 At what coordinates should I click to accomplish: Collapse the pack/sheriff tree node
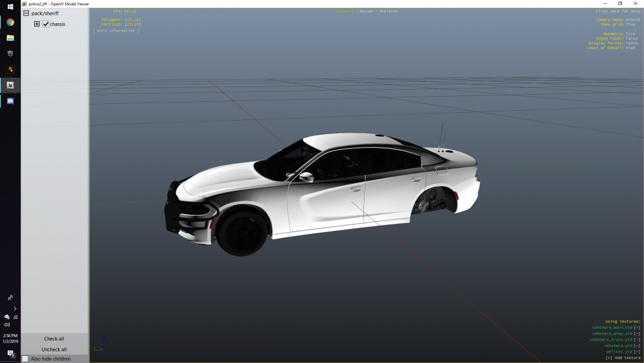pyautogui.click(x=26, y=13)
